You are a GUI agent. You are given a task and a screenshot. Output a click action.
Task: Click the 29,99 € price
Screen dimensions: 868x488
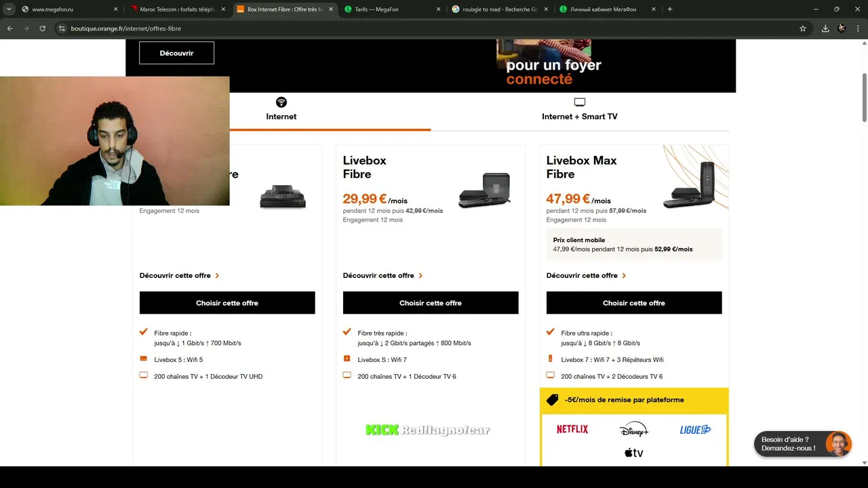click(365, 199)
